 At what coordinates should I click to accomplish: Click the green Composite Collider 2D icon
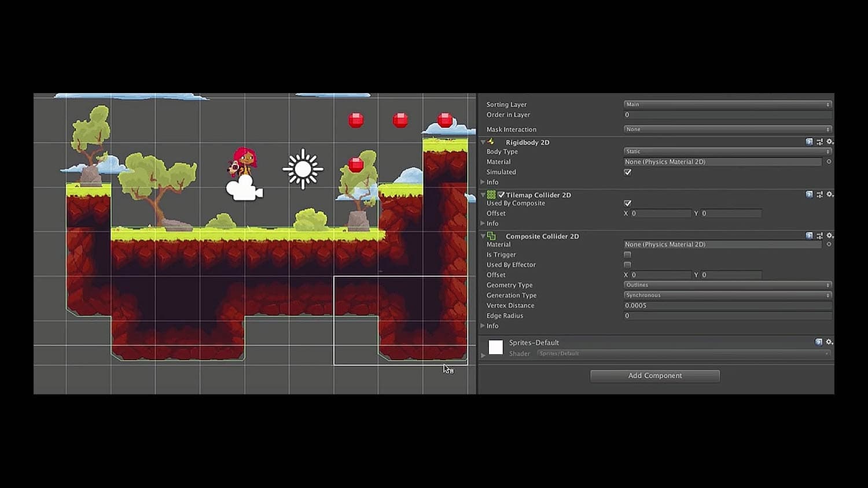[x=491, y=236]
